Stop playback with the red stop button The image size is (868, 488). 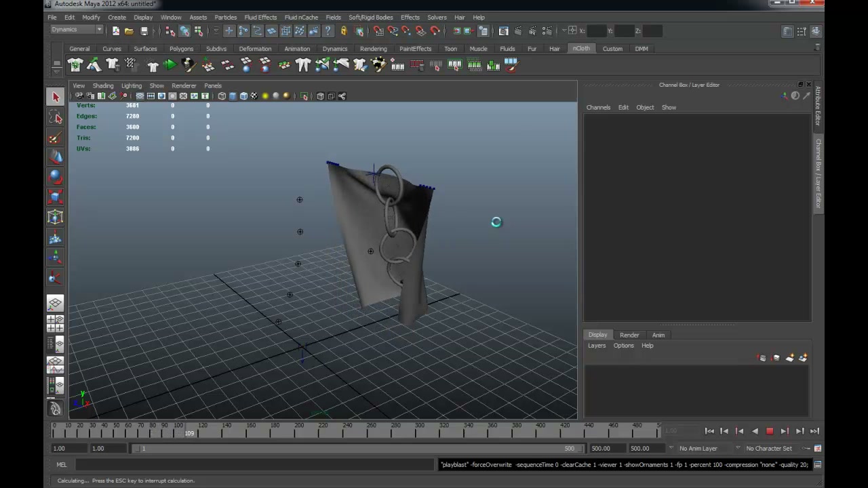770,431
